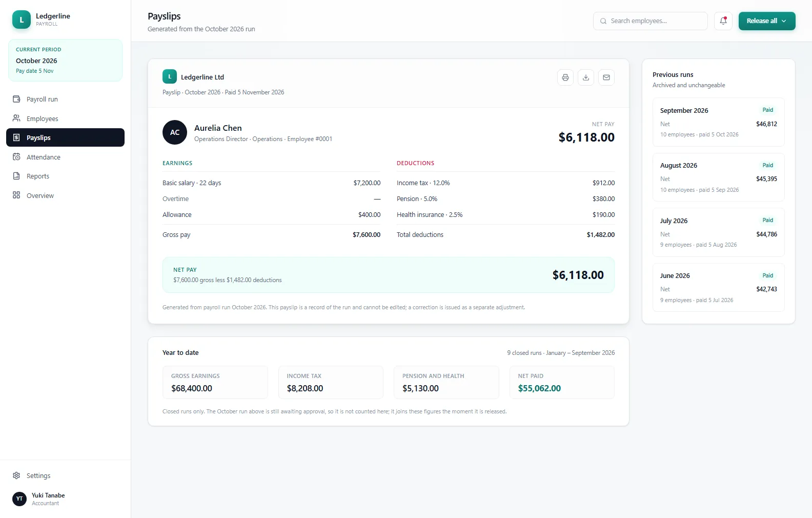Click the search magnifier icon

(603, 21)
